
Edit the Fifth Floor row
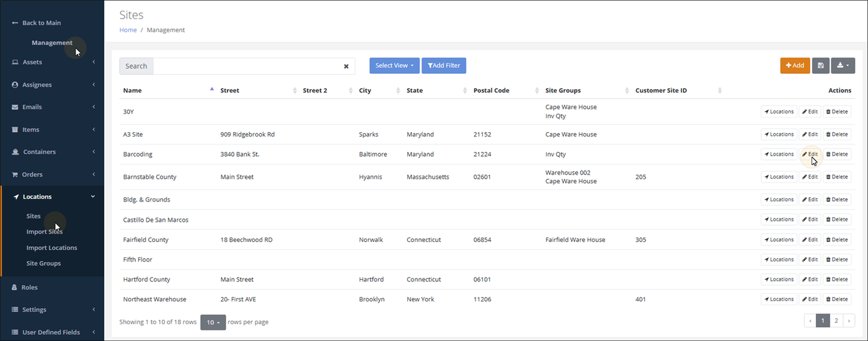coord(810,260)
